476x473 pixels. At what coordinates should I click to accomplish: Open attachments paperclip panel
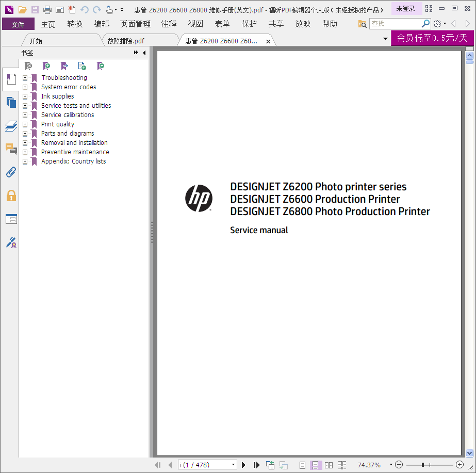pyautogui.click(x=11, y=172)
